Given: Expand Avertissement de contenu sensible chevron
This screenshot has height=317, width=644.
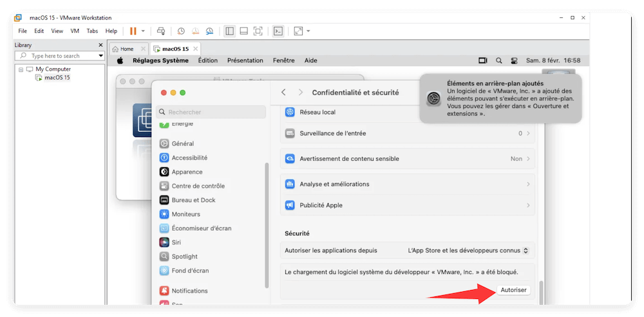Looking at the screenshot, I should click(x=528, y=159).
